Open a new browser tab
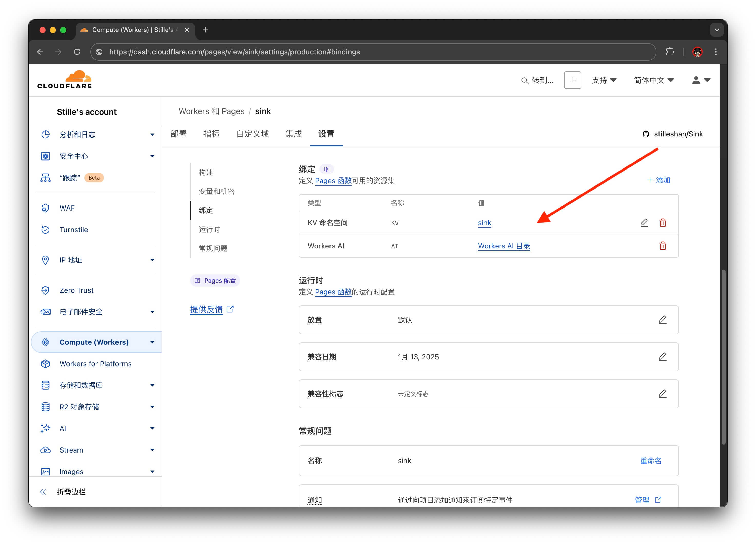Viewport: 756px width, 545px height. coord(205,30)
